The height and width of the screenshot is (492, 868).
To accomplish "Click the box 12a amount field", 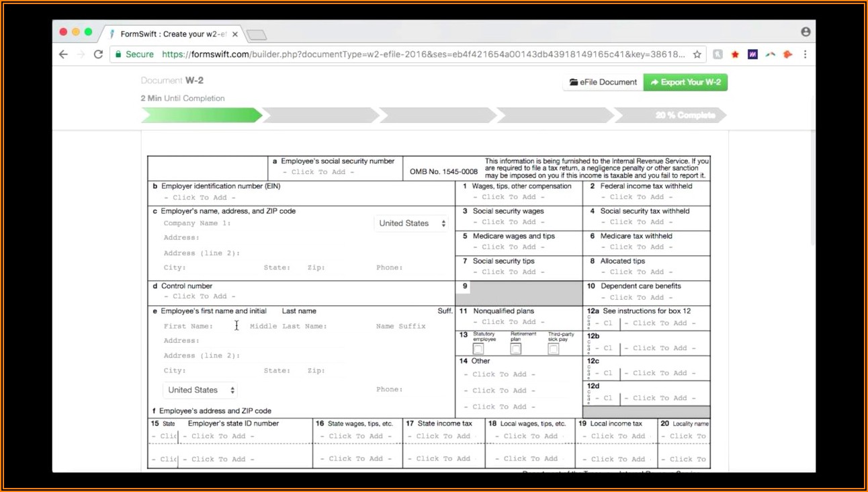I will tap(660, 323).
